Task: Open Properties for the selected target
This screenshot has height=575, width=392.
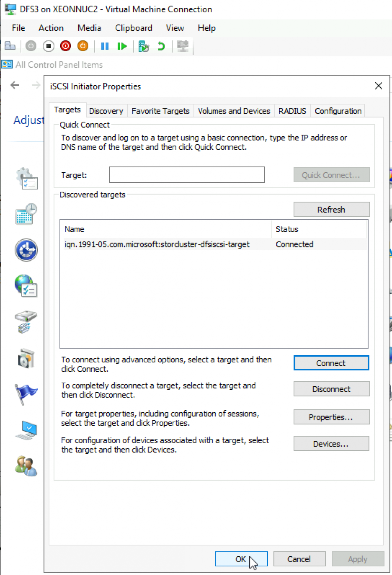Action: pos(331,417)
